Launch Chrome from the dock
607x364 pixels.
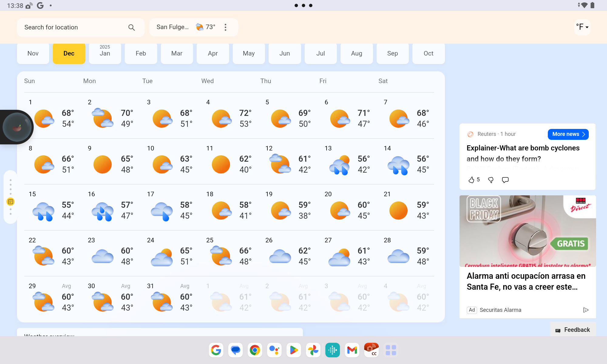[x=255, y=350]
